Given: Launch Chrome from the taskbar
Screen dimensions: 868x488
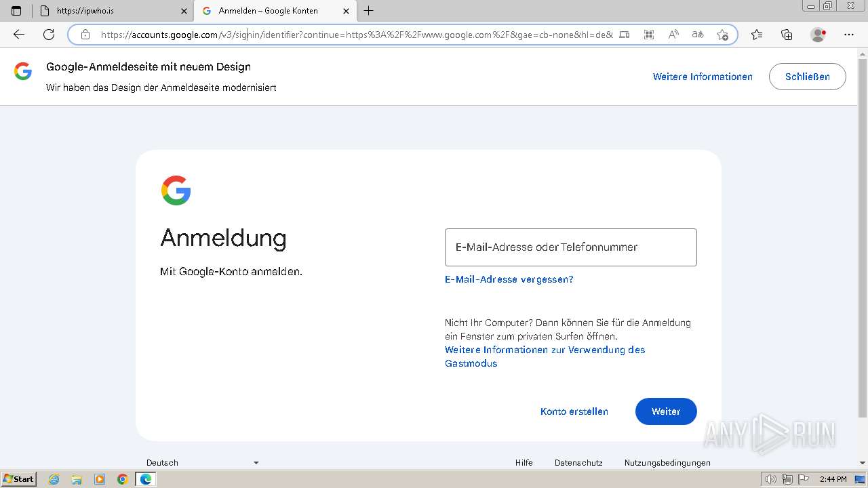Looking at the screenshot, I should [x=123, y=479].
